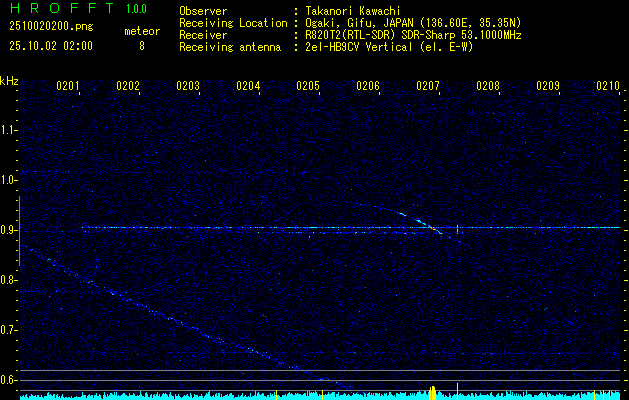The height and width of the screenshot is (400, 629).
Task: Select the meteor count value 8
Action: (x=141, y=46)
